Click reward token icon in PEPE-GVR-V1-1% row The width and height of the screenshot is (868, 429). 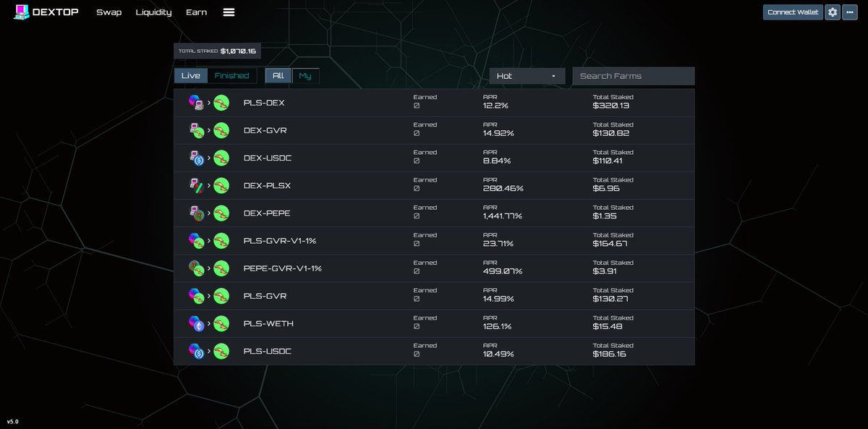[221, 268]
